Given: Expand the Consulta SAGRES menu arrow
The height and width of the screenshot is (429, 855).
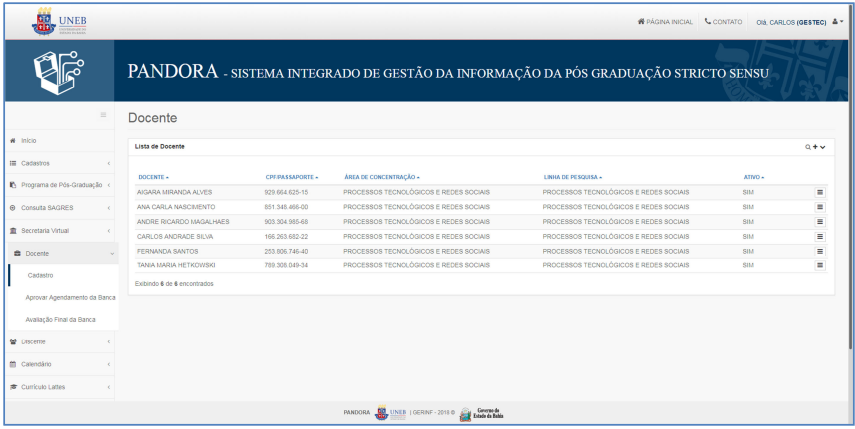Looking at the screenshot, I should [109, 208].
